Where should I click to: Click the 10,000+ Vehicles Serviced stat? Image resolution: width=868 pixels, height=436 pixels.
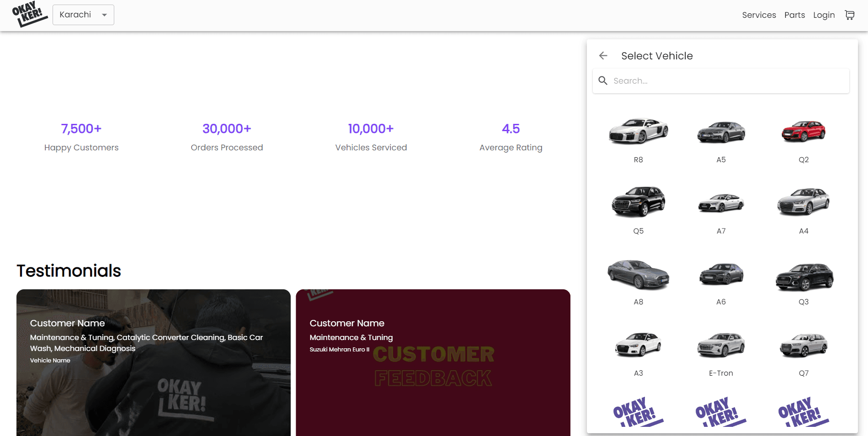coord(371,137)
